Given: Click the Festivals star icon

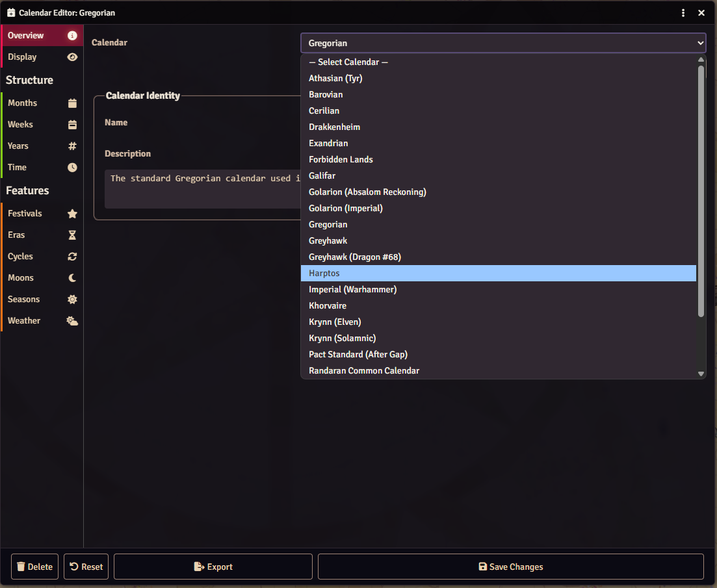Looking at the screenshot, I should [72, 213].
